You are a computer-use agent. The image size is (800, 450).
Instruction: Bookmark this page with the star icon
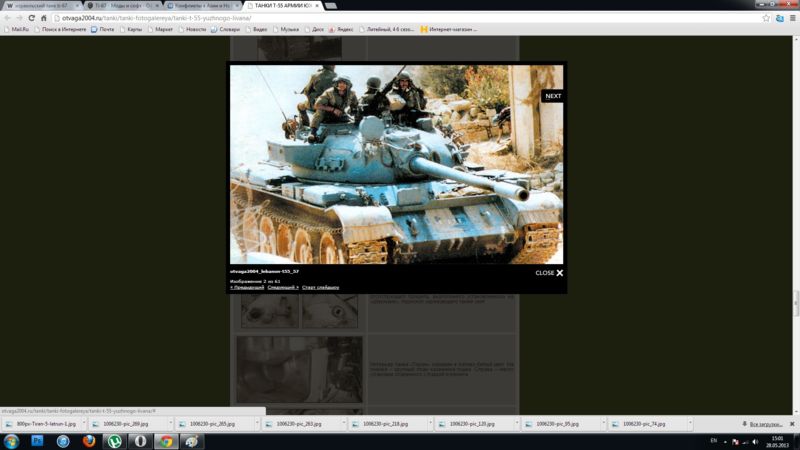click(x=766, y=18)
